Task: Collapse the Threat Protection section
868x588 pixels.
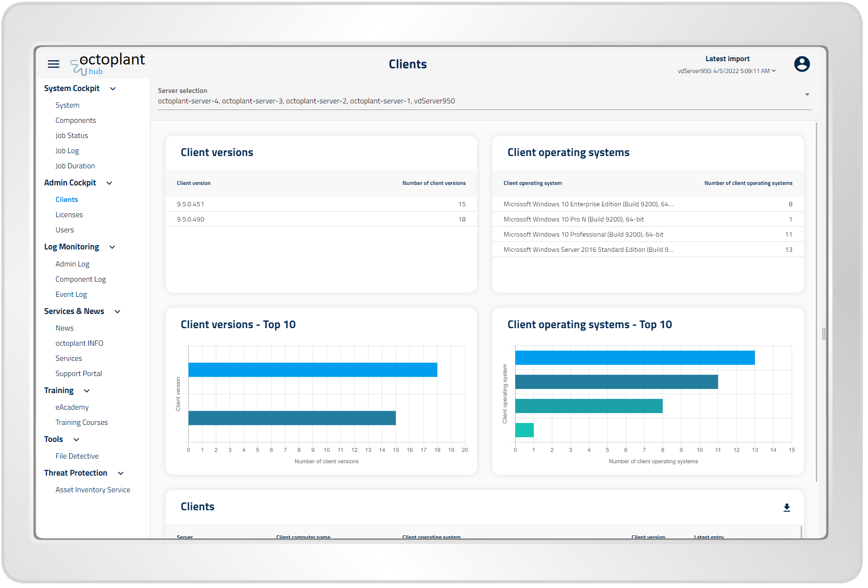Action: pos(121,473)
